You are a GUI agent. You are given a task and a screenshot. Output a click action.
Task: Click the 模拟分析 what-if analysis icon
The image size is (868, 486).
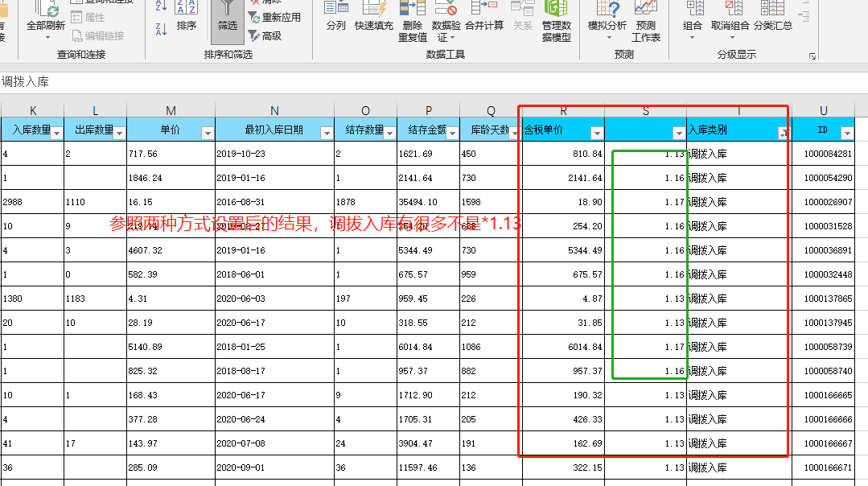[x=607, y=8]
